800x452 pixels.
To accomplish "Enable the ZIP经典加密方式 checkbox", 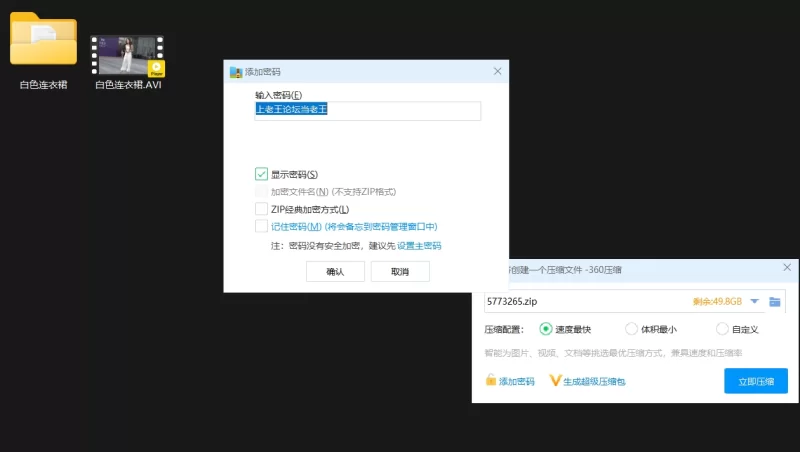I will click(262, 209).
